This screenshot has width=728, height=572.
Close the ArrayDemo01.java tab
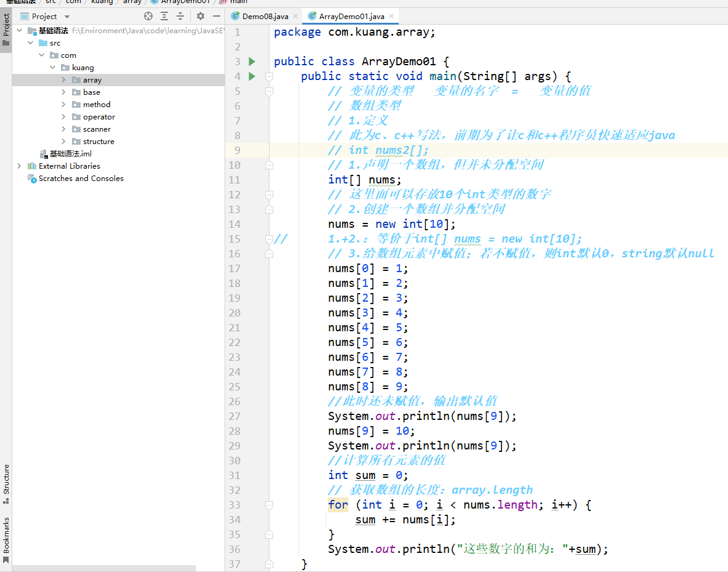[x=391, y=16]
